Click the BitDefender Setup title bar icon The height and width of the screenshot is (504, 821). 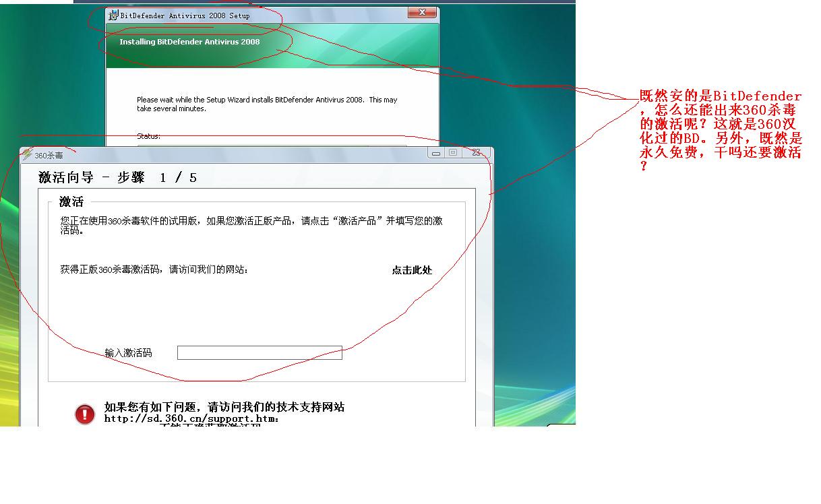click(x=113, y=15)
